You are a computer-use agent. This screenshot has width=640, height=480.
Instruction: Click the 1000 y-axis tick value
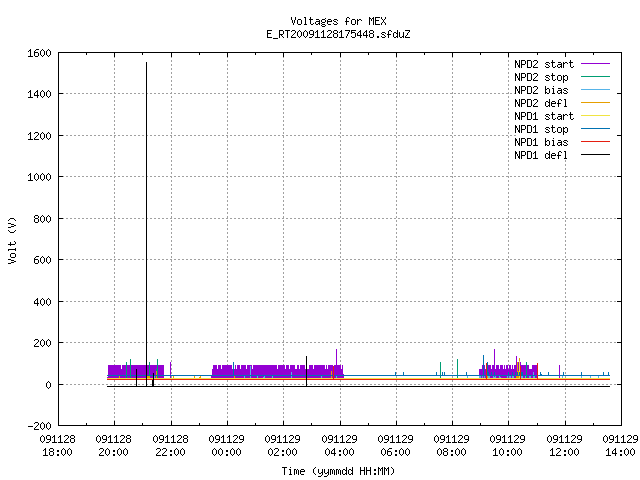pyautogui.click(x=39, y=177)
